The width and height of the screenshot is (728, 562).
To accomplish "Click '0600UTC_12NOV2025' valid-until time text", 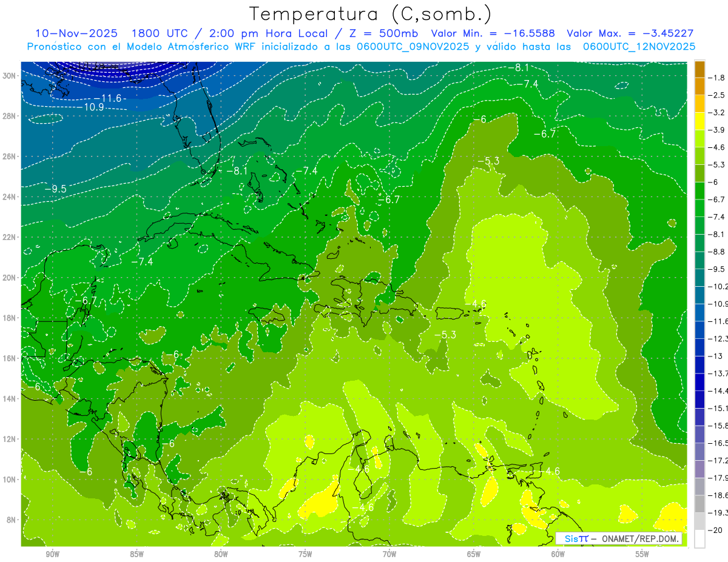I will pos(638,47).
